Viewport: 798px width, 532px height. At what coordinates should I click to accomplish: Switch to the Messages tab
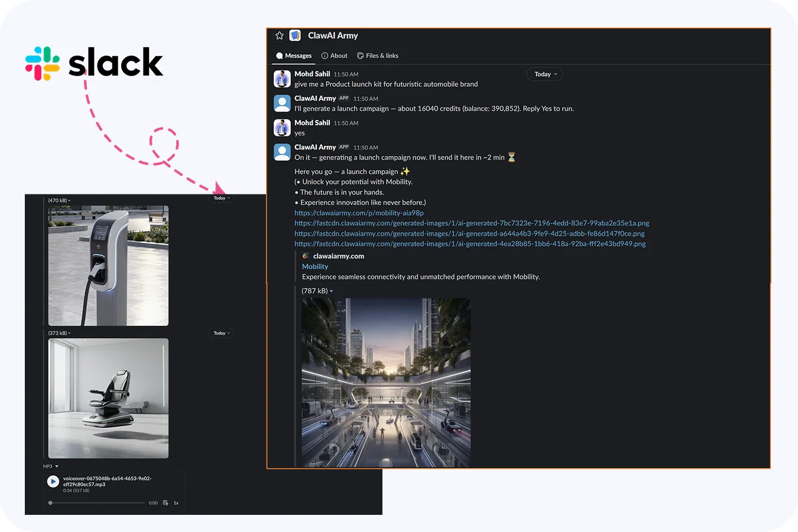pyautogui.click(x=294, y=56)
